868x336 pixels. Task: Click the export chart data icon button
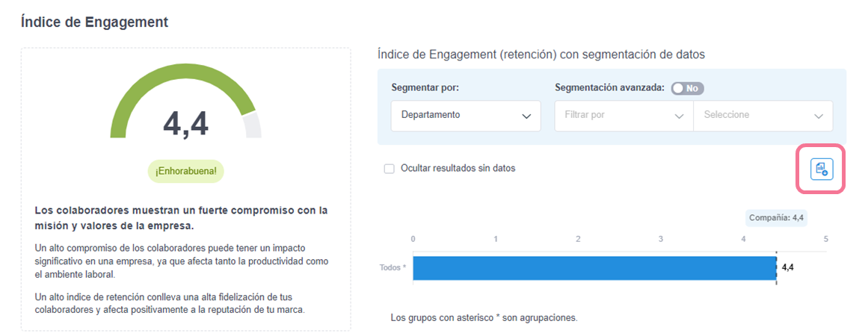(x=821, y=169)
